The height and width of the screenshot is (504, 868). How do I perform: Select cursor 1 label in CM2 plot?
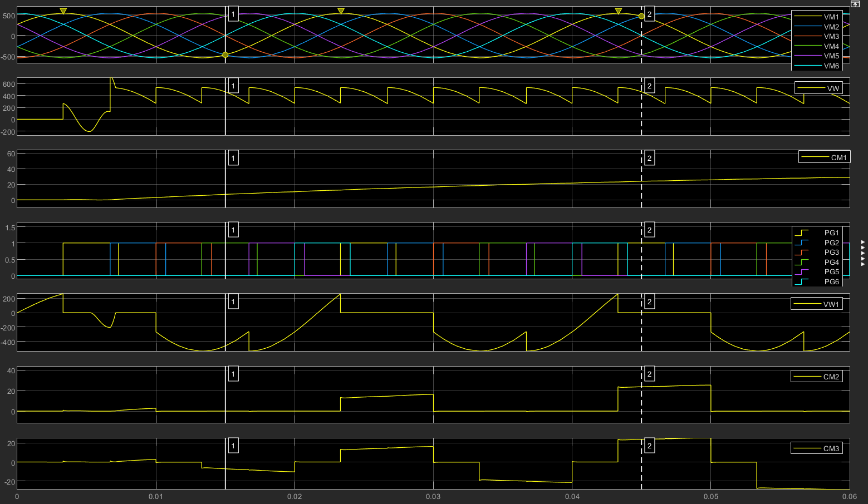coord(233,374)
